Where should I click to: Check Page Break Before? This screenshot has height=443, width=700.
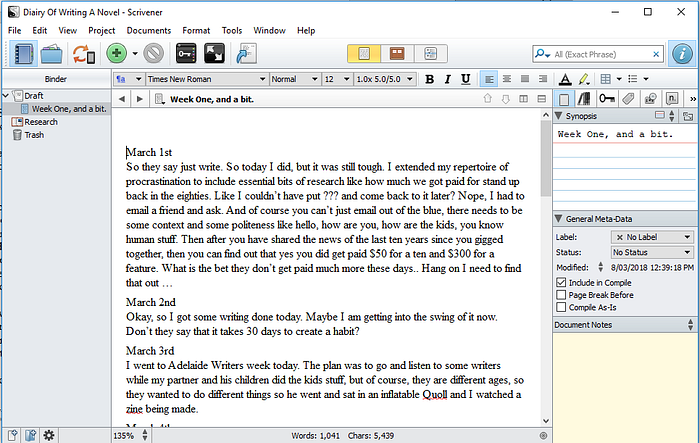click(561, 295)
